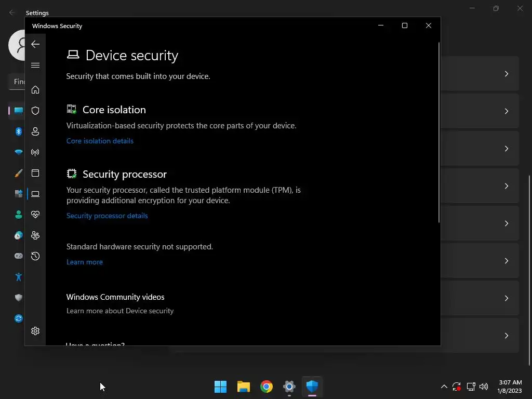Launch Google Chrome from taskbar
Viewport: 532px width, 399px height.
tap(267, 387)
